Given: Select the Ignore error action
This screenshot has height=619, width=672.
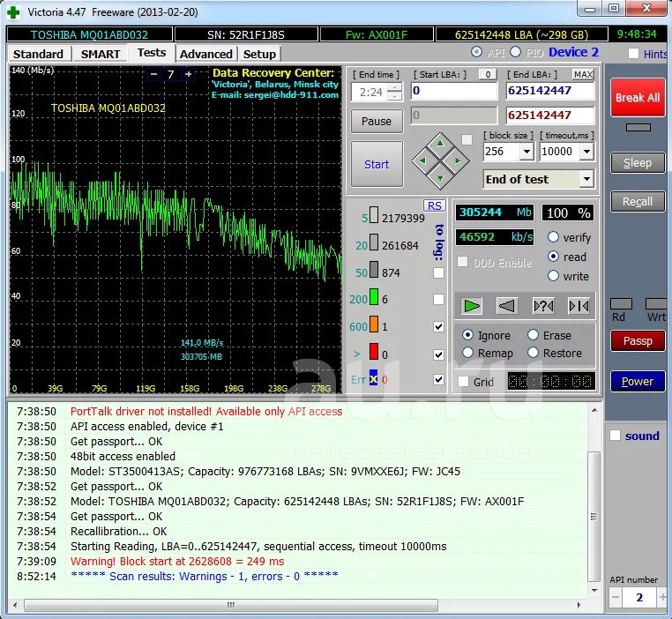Looking at the screenshot, I should point(467,334).
